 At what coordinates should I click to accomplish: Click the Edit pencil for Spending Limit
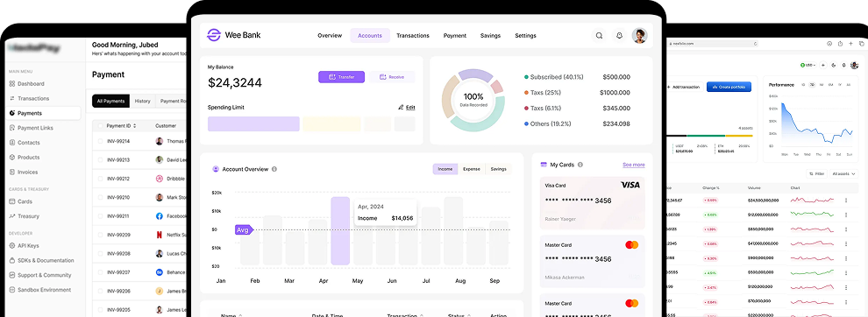(x=401, y=108)
